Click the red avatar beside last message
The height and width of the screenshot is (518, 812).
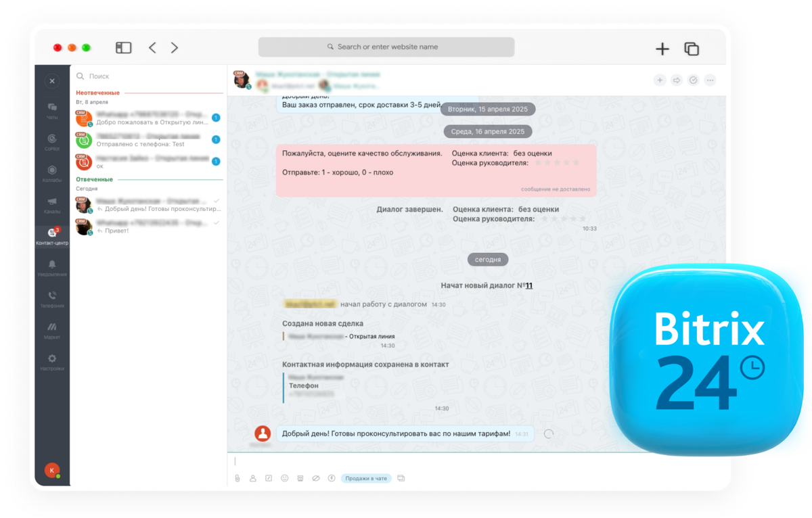(263, 434)
